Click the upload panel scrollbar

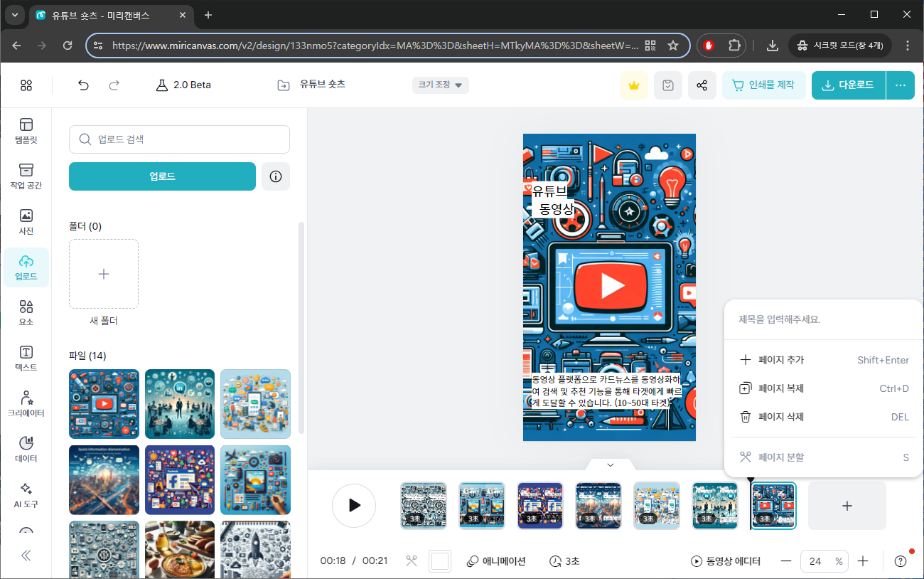click(x=301, y=327)
